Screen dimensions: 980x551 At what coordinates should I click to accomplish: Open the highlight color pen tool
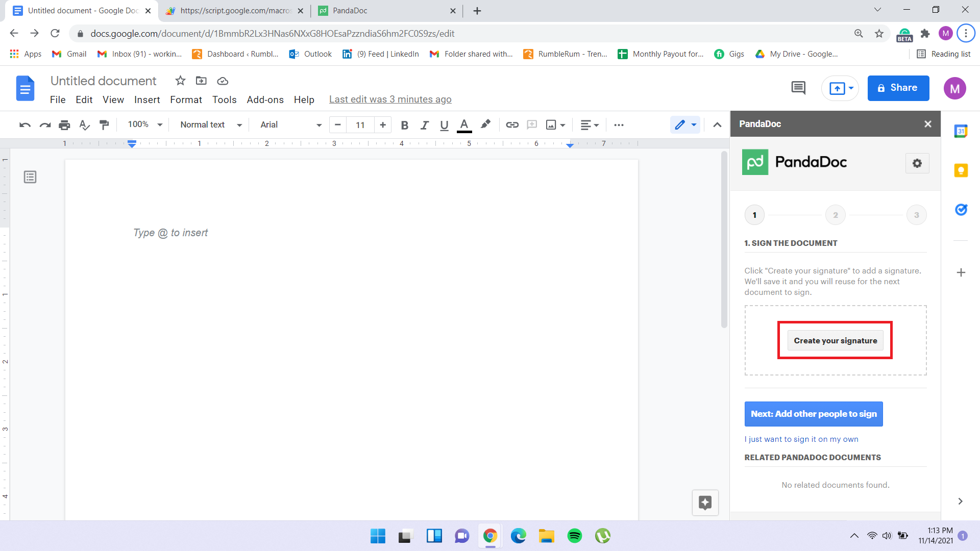tap(485, 124)
